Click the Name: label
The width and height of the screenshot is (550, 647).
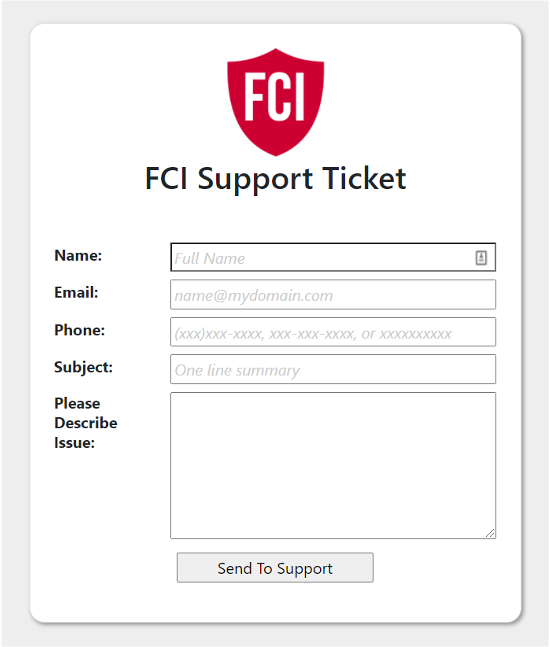click(78, 255)
